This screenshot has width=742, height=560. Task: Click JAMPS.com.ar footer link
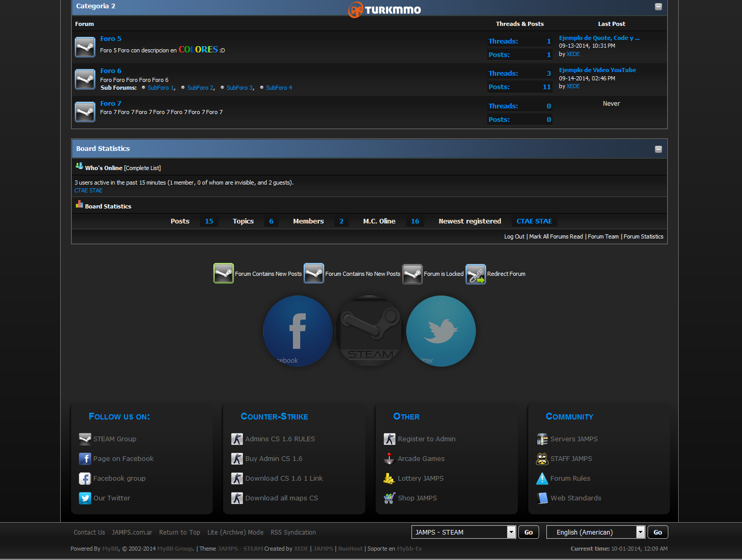pos(132,533)
